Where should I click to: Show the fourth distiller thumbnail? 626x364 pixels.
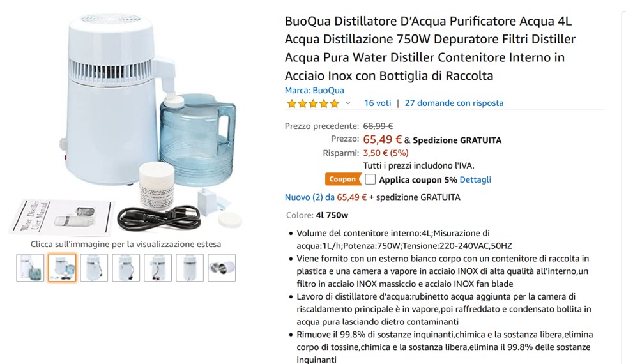pyautogui.click(x=126, y=268)
